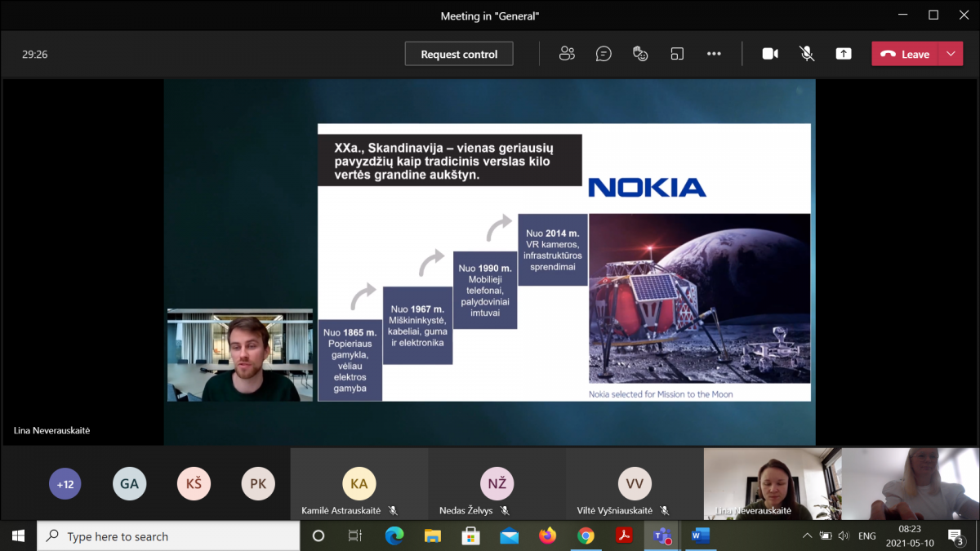This screenshot has width=980, height=551.
Task: Select KŠ participant avatar
Action: tap(194, 484)
